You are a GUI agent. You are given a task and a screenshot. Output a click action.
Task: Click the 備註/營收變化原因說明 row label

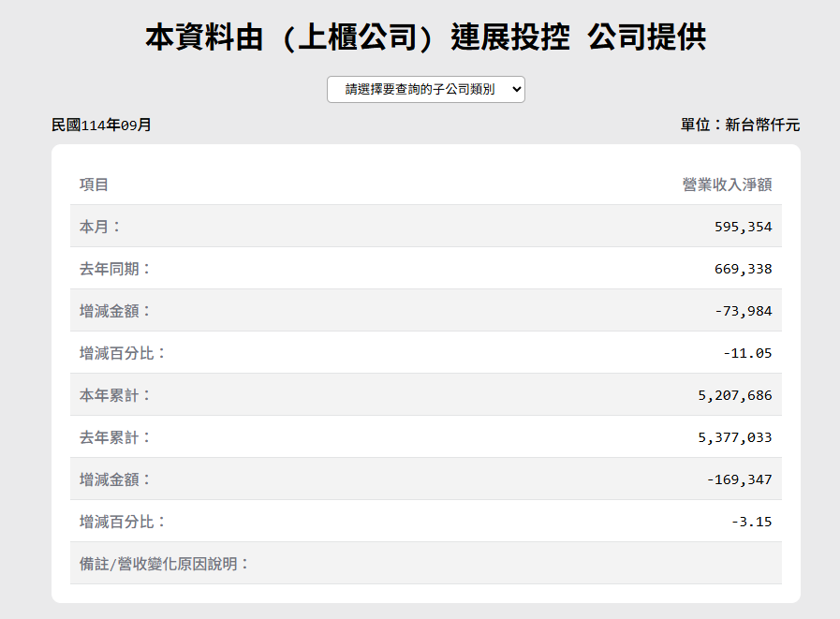(x=165, y=564)
